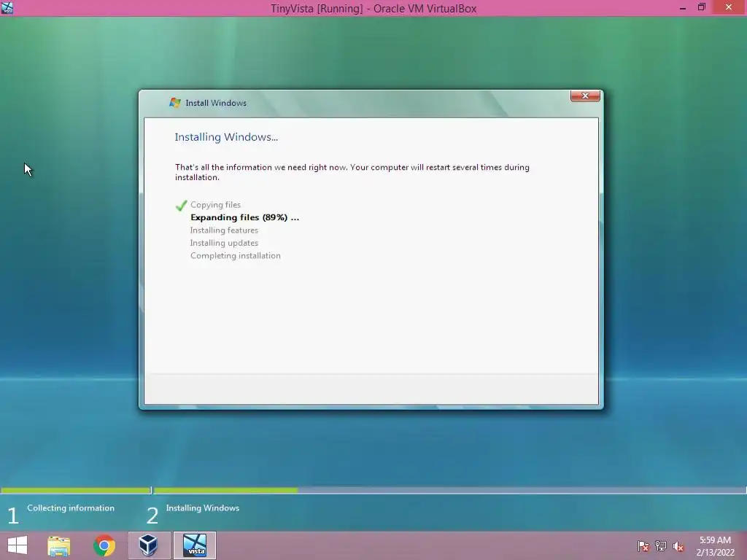The image size is (747, 560).
Task: Click the 'Installing Windows' stage label at bottom
Action: (x=203, y=508)
